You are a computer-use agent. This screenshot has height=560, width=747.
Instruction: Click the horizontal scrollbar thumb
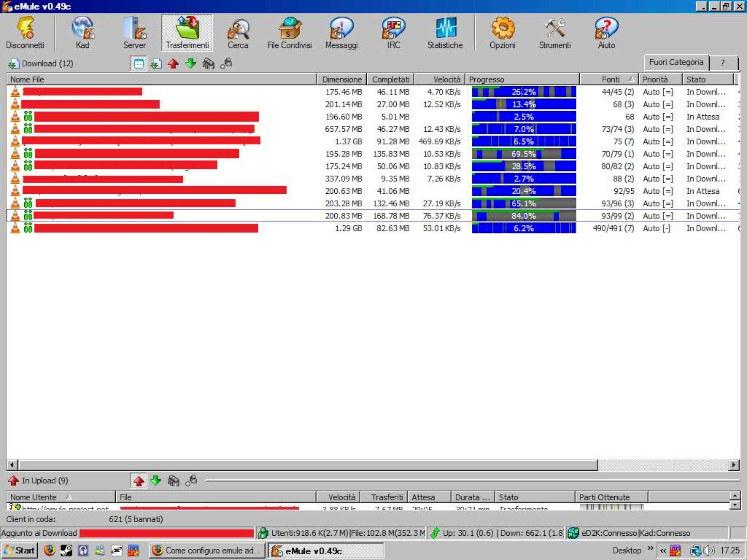click(x=308, y=465)
